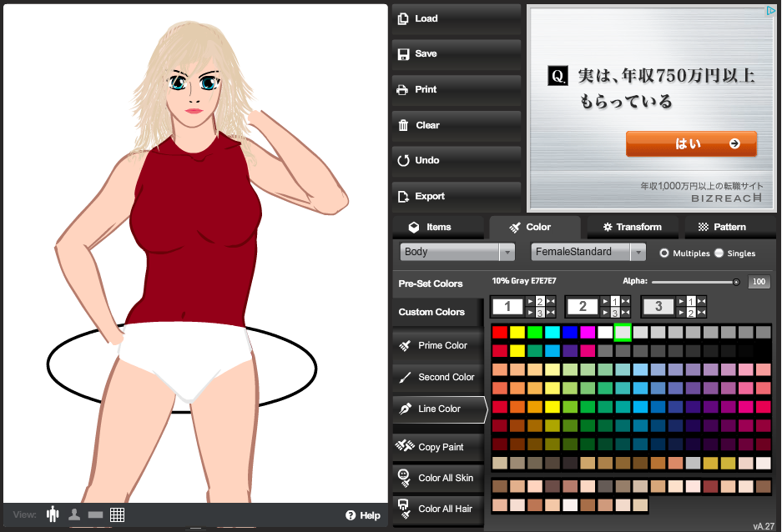This screenshot has height=532, width=782.
Task: Click the Load file icon
Action: tap(403, 18)
